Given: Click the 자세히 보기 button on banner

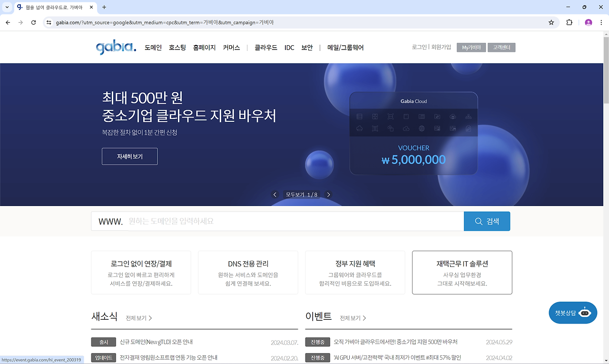Looking at the screenshot, I should (129, 157).
